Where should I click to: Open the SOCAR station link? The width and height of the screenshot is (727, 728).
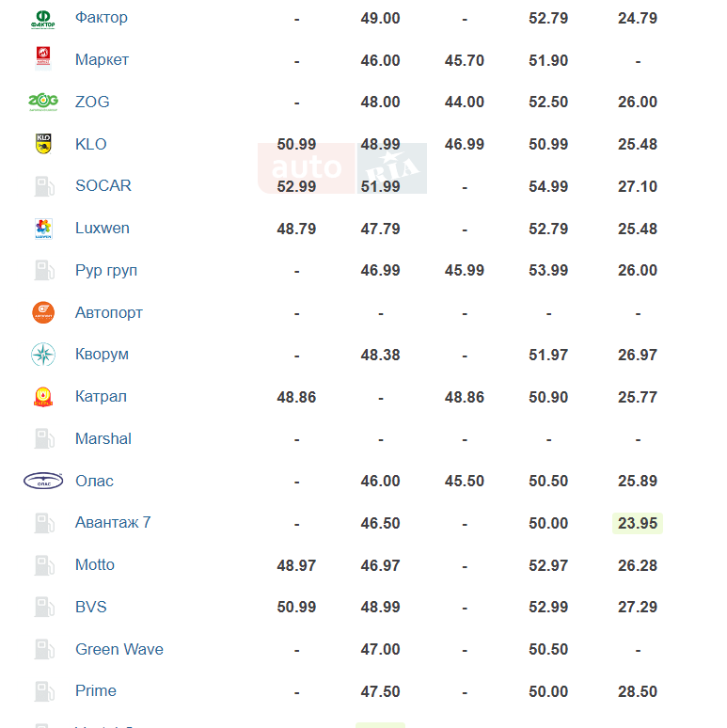[x=103, y=185]
